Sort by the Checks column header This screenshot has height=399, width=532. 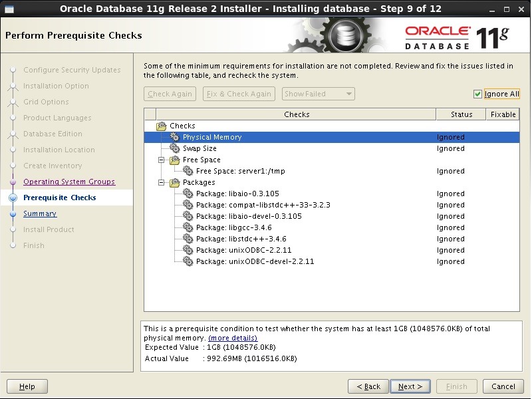point(296,114)
